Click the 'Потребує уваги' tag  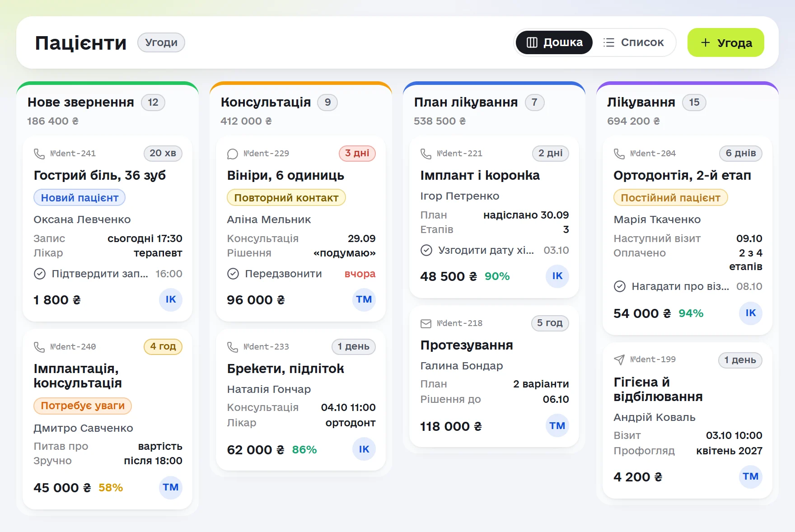[83, 406]
